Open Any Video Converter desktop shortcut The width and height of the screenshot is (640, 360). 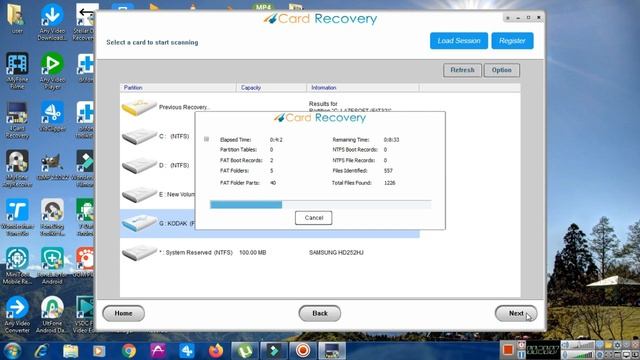coord(17,315)
